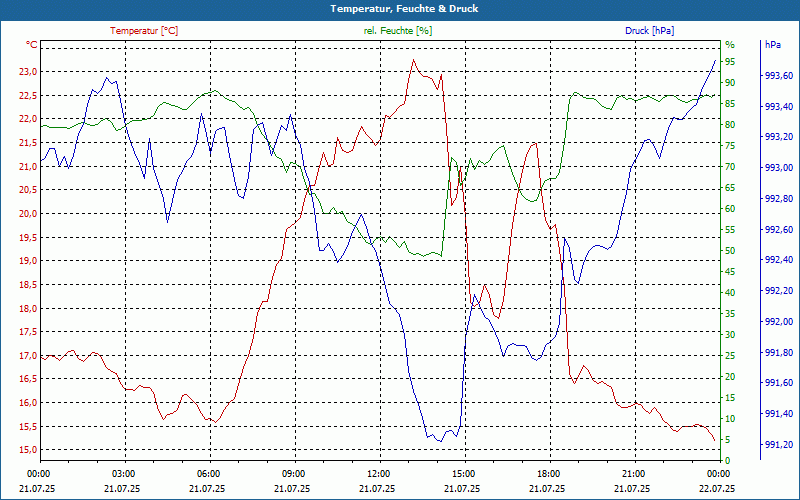Click the '22.07.25' date label
Screen dimensions: 800x500
click(x=717, y=489)
